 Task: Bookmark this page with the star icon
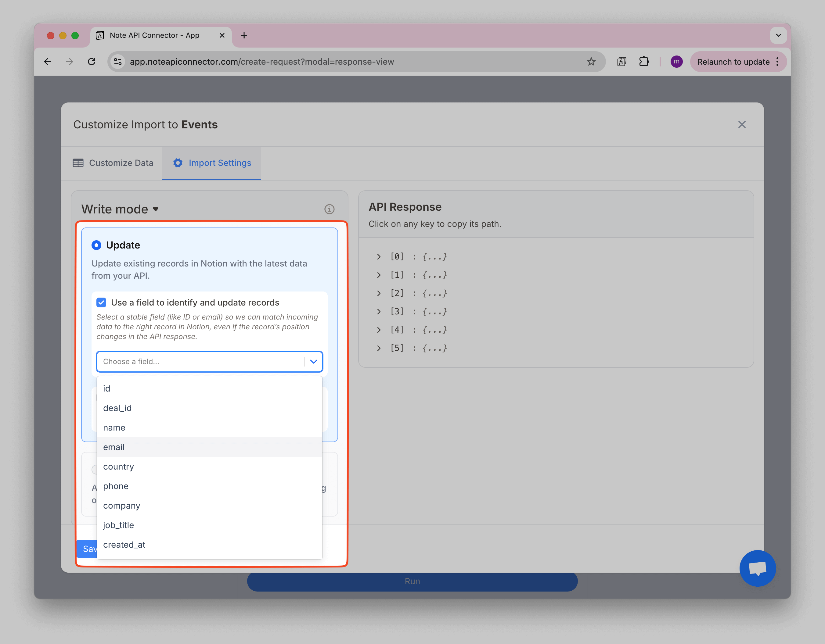591,62
